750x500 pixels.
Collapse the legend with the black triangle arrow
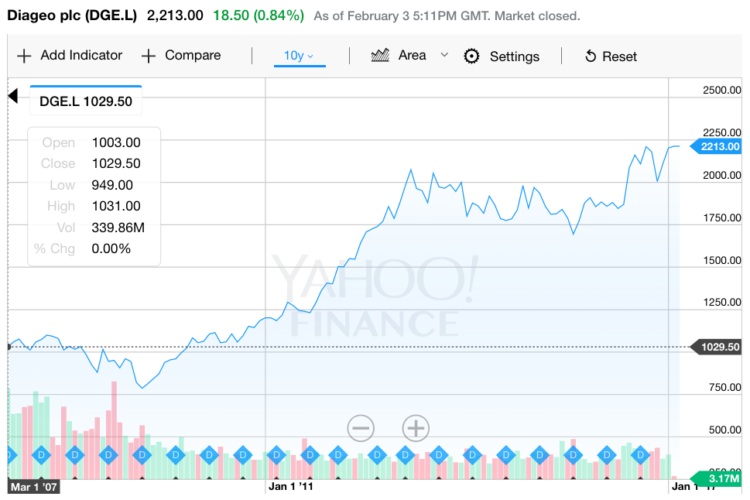tap(13, 96)
